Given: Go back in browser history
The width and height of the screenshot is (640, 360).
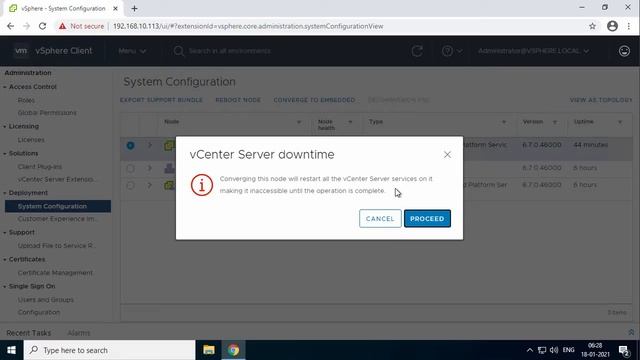Looking at the screenshot, I should (11, 26).
